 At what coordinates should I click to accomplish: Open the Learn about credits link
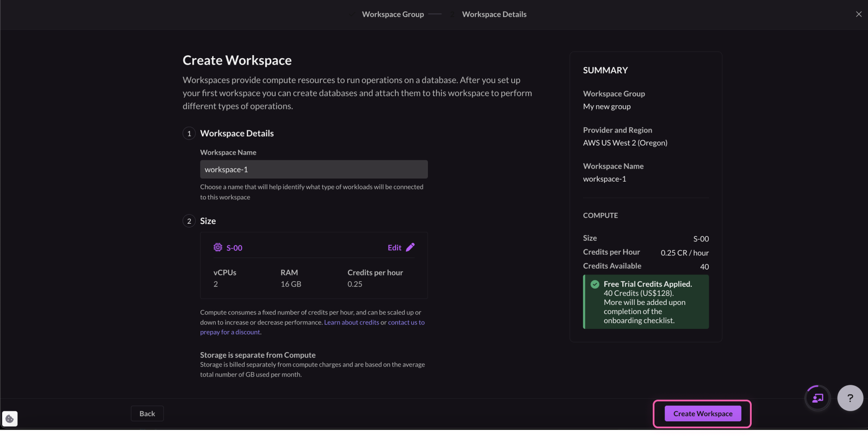[352, 322]
